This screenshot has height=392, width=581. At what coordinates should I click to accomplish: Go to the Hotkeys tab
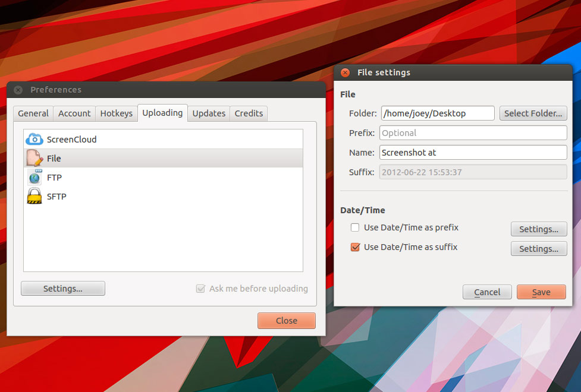pos(117,113)
